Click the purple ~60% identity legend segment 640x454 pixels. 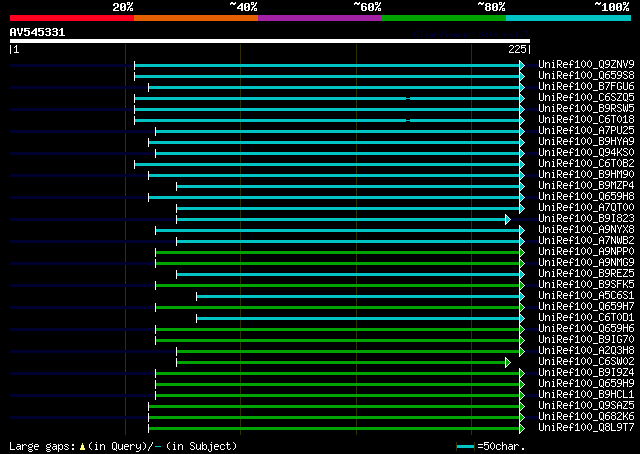(x=320, y=18)
